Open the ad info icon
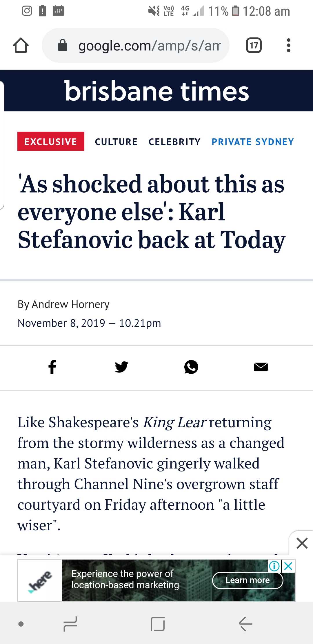The height and width of the screenshot is (644, 313). pos(274,566)
